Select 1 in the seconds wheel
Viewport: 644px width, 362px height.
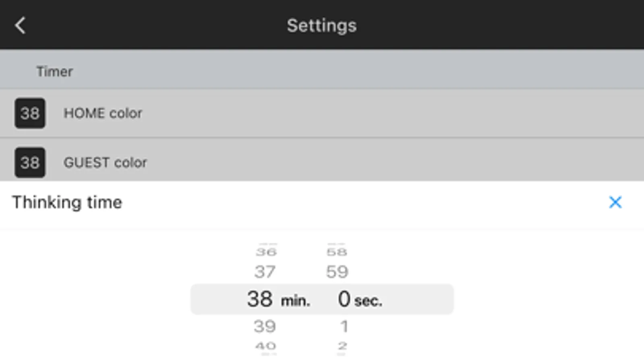click(344, 326)
